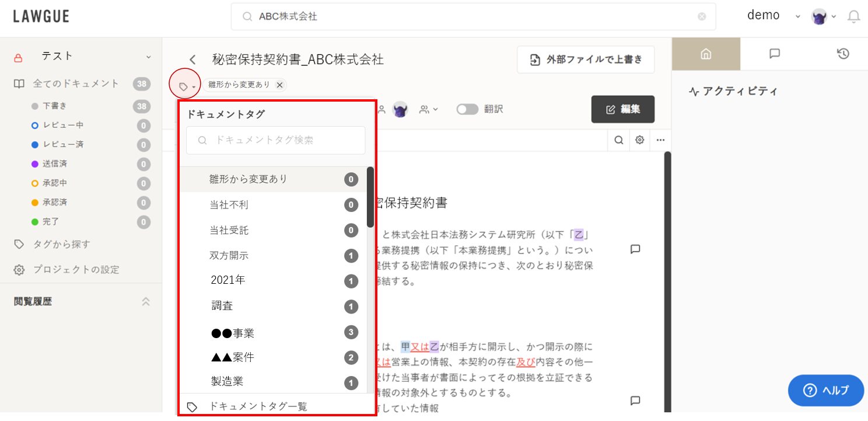Expand the テスト project dropdown
The width and height of the screenshot is (868, 421).
click(148, 57)
